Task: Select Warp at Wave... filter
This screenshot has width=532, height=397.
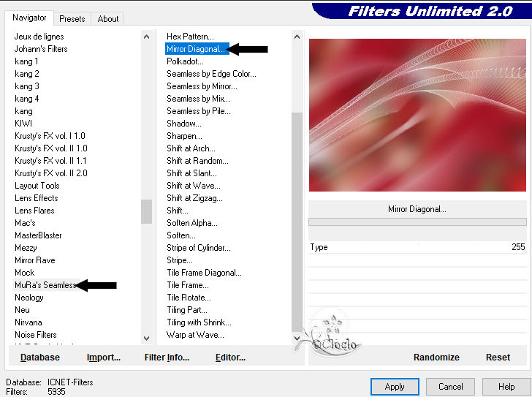Action: click(195, 335)
